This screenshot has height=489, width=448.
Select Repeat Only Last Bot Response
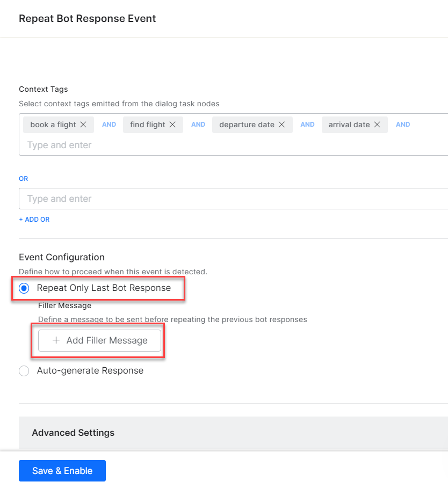pyautogui.click(x=24, y=288)
